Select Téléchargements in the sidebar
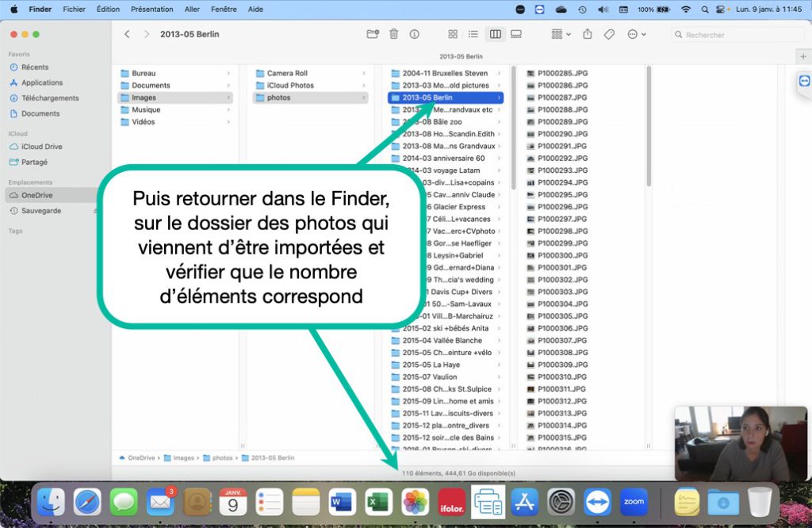The image size is (812, 528). [50, 98]
